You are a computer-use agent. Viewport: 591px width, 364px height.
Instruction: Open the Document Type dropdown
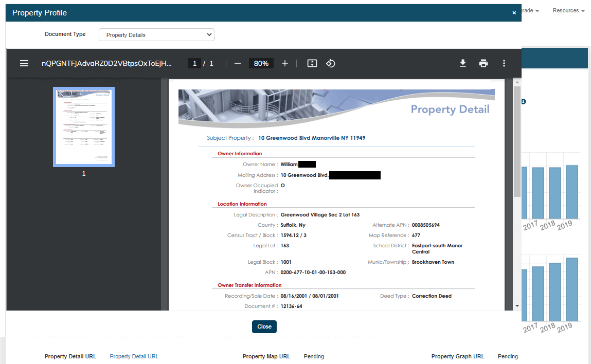click(156, 35)
